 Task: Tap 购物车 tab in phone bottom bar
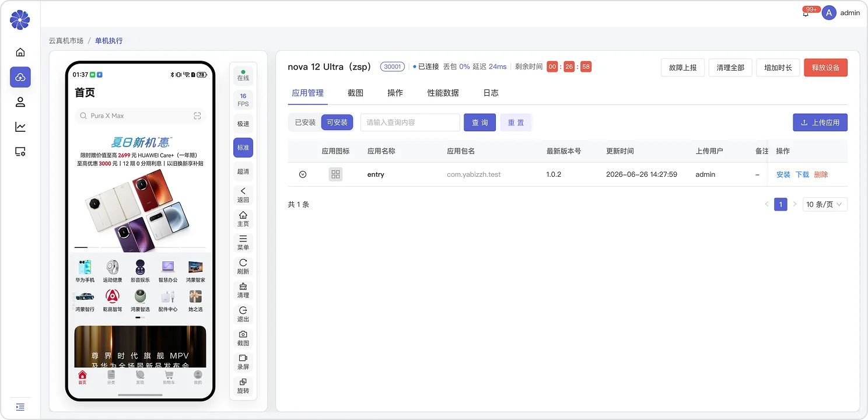[x=169, y=377]
